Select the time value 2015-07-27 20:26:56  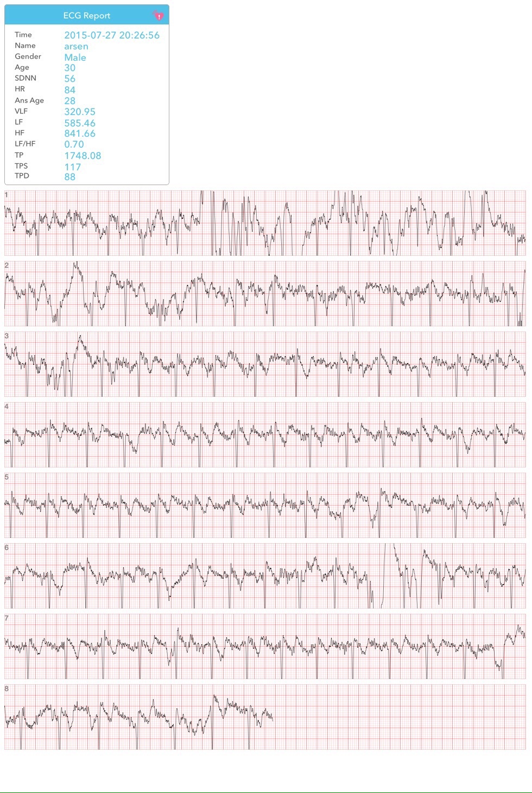(x=112, y=35)
